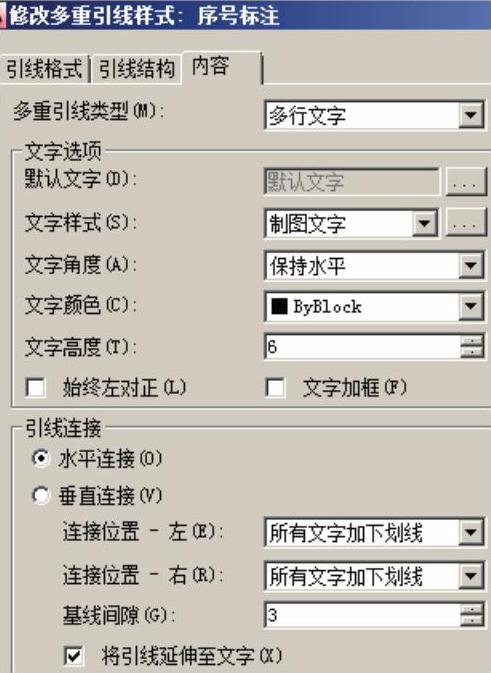Image resolution: width=491 pixels, height=673 pixels.
Task: Switch to the 引线结构 tab
Action: 136,69
